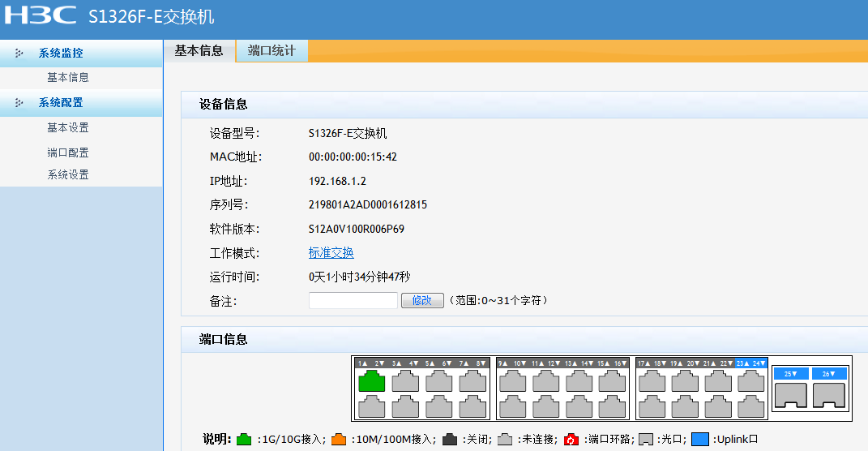868x451 pixels.
Task: Click green 1G/10G legend icon
Action: coord(244,440)
